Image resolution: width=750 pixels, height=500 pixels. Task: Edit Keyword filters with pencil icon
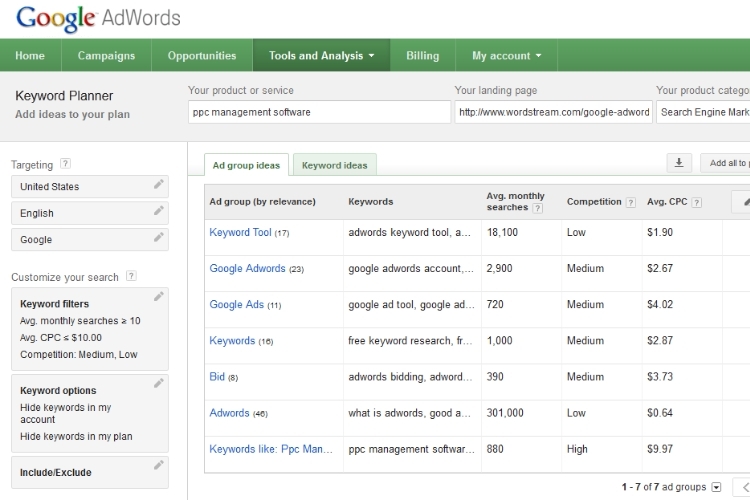(159, 297)
